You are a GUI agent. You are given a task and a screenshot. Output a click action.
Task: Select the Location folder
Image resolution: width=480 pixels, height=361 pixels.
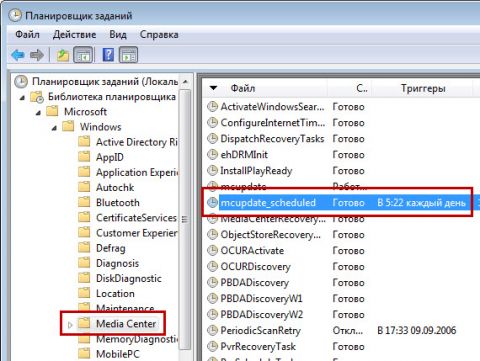(x=115, y=293)
